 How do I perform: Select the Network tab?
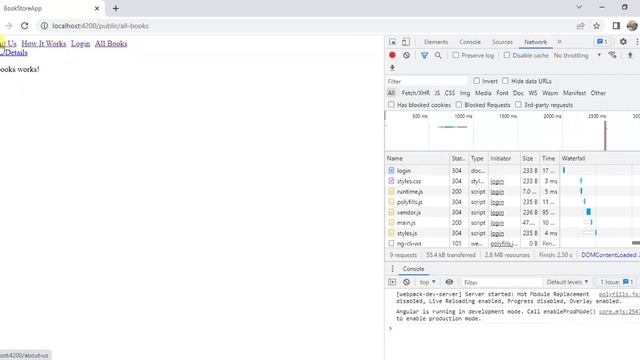click(x=536, y=42)
